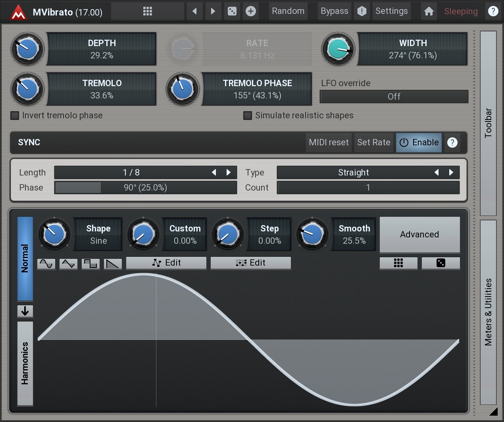Open the help icon in SYNC section
504x422 pixels.
click(x=452, y=143)
